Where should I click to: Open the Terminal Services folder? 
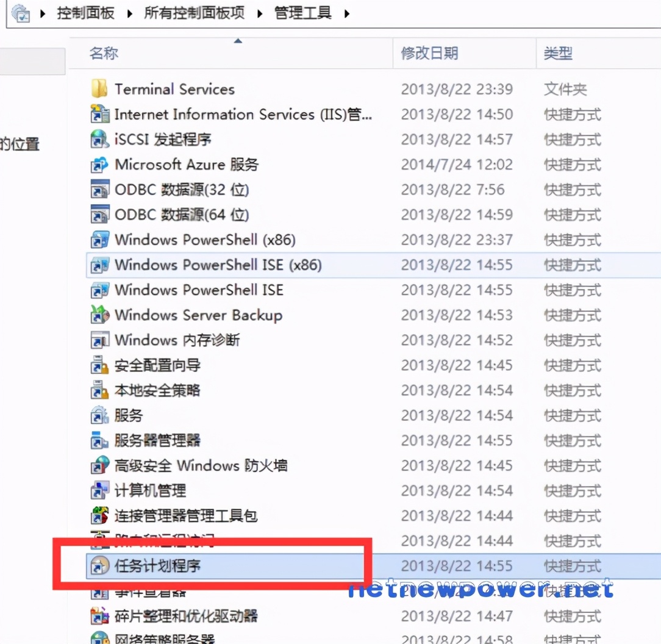(174, 89)
